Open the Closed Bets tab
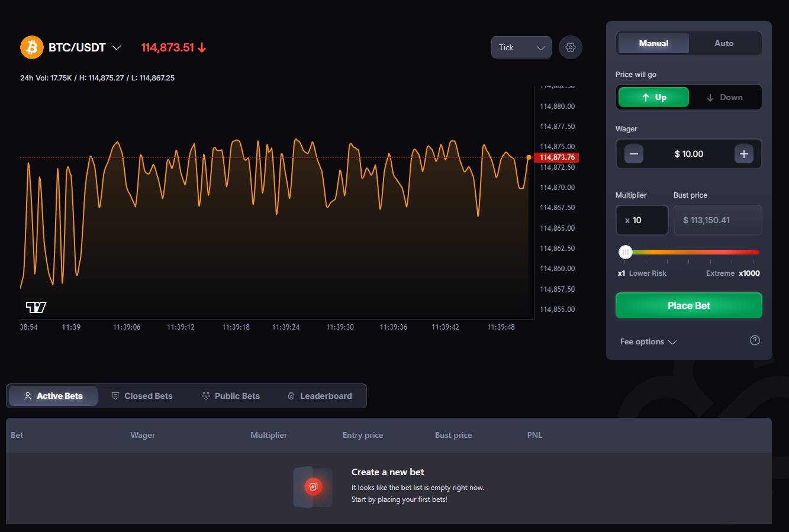Screen dimensions: 789x532 click(x=142, y=396)
